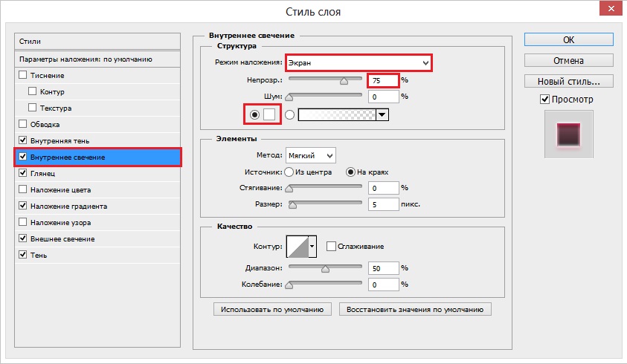Image resolution: width=627 pixels, height=364 pixels.
Task: Click Использовать по умолчанию button
Action: [x=272, y=309]
